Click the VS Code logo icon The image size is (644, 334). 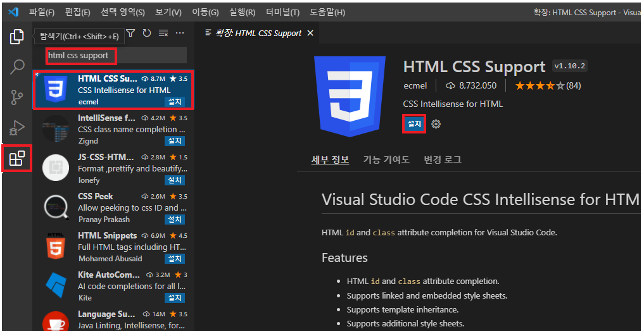[13, 12]
